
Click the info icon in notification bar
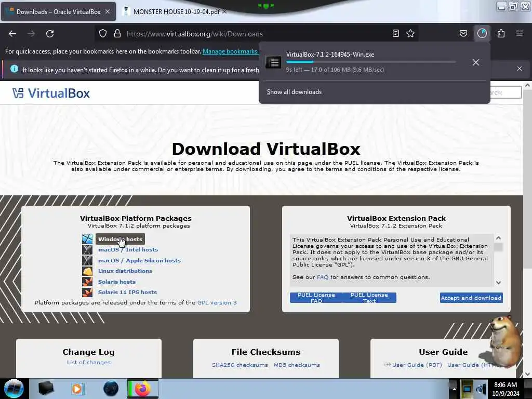pos(14,69)
